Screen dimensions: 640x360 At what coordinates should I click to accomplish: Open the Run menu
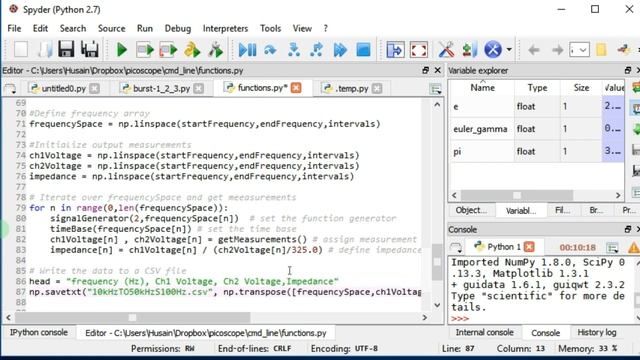(x=144, y=28)
